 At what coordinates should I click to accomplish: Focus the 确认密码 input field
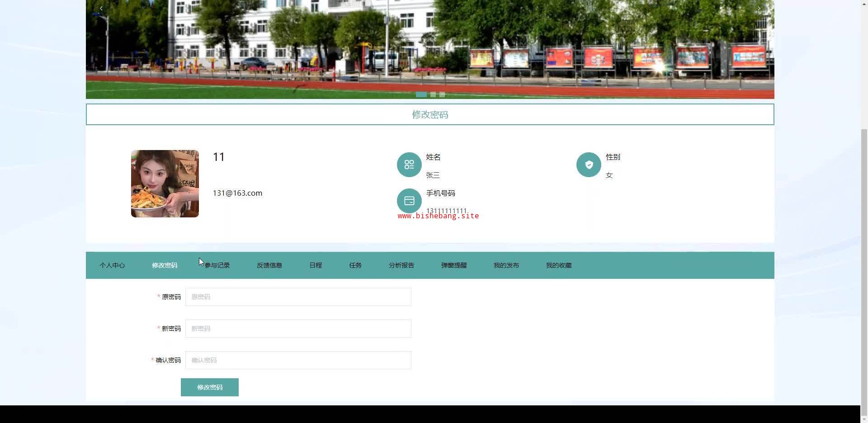coord(298,360)
